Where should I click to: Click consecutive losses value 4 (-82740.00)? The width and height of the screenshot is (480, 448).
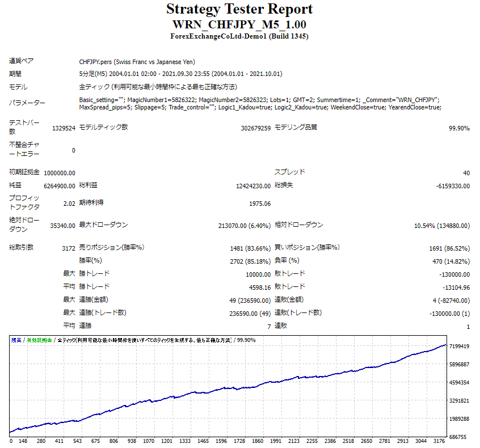click(x=451, y=301)
